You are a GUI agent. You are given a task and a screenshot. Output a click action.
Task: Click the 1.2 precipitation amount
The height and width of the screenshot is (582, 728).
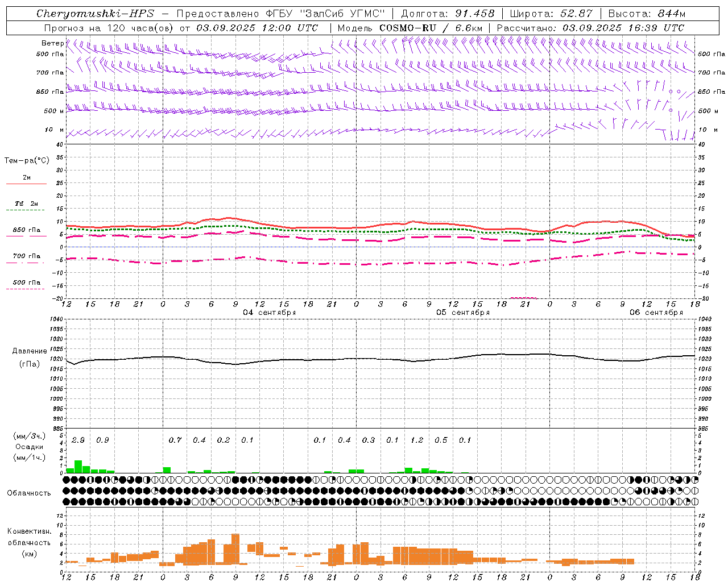(417, 440)
